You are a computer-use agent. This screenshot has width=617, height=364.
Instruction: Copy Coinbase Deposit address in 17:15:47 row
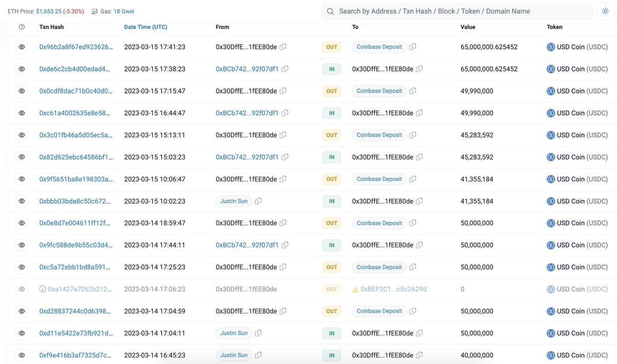[x=413, y=91]
